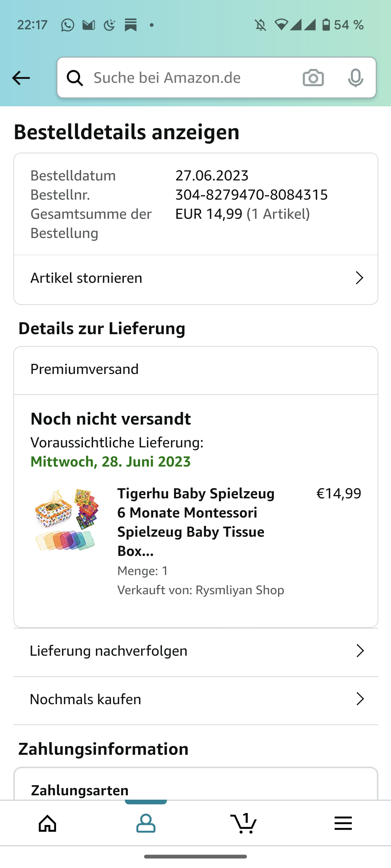Expand the Lieferung nachverfolgen chevron
The height and width of the screenshot is (868, 391).
pyautogui.click(x=360, y=651)
